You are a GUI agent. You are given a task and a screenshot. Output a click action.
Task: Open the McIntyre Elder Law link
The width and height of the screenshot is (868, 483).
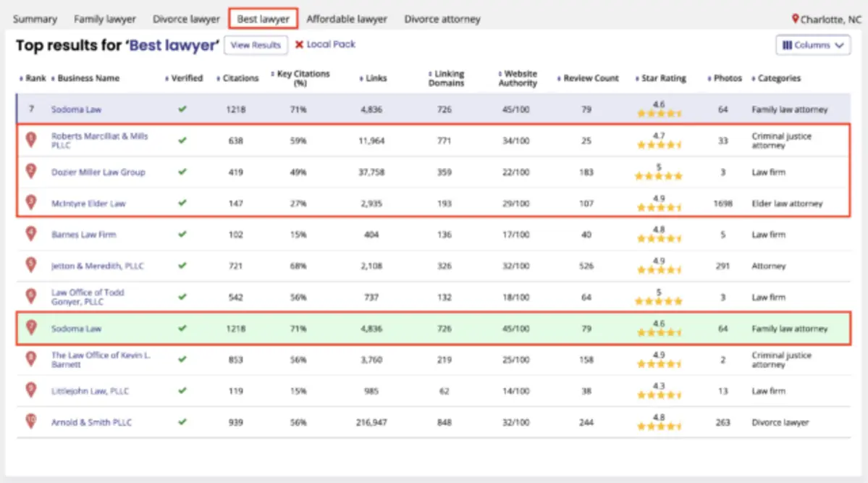(x=88, y=203)
